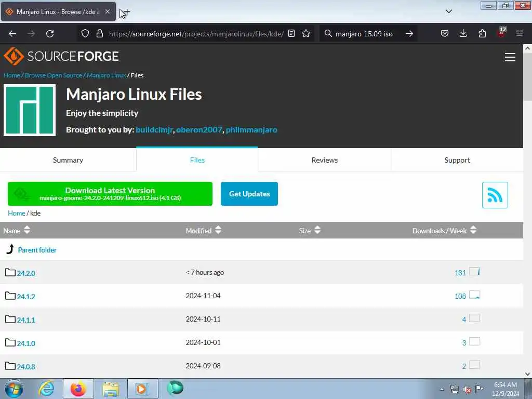Image resolution: width=532 pixels, height=399 pixels.
Task: Visit philmmanjaro profile link
Action: 251,129
